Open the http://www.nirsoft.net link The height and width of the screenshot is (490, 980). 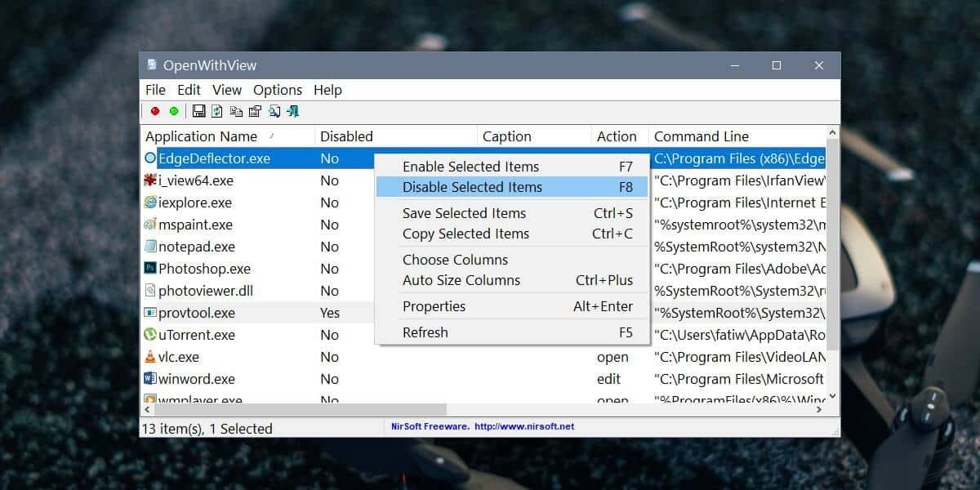tap(524, 426)
